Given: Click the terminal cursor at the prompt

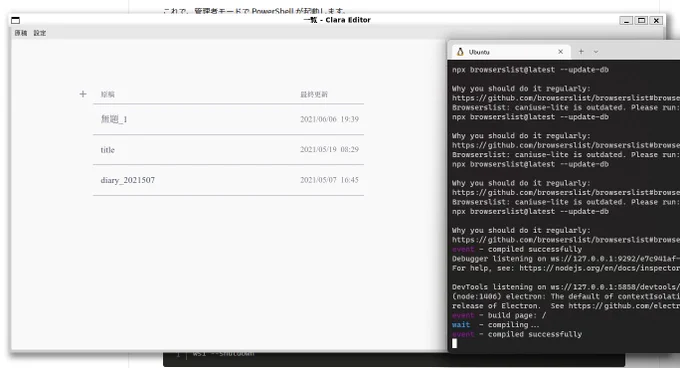Looking at the screenshot, I should [454, 343].
